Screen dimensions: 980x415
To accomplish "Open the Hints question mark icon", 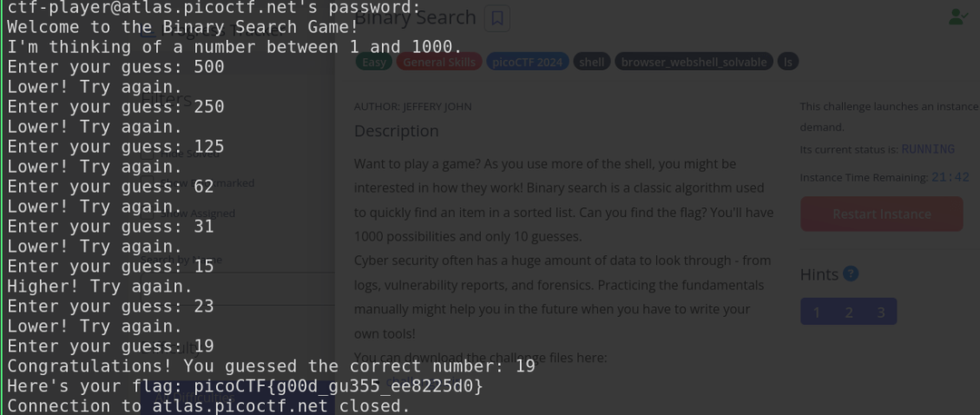I will 850,273.
